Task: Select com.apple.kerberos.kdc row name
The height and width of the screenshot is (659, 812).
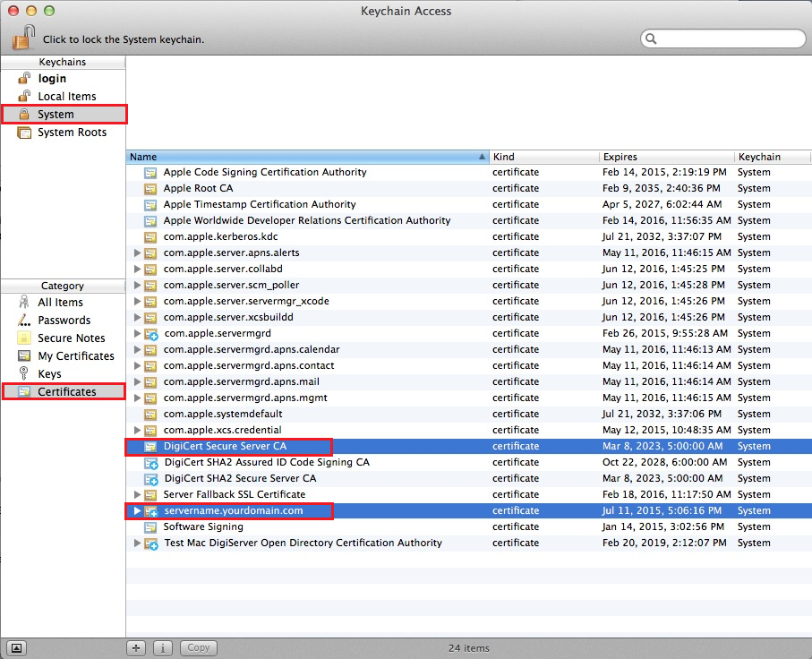Action: pos(220,236)
